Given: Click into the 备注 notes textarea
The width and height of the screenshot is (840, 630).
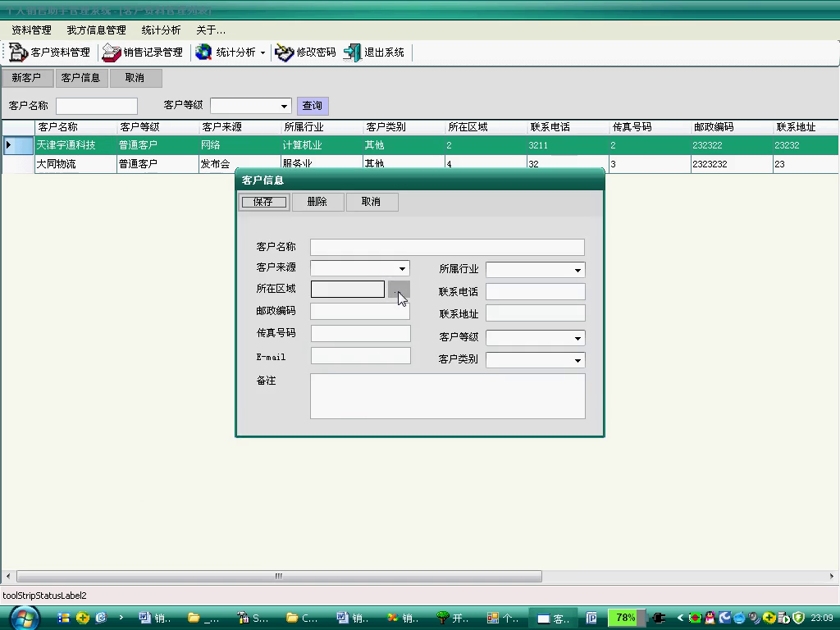Looking at the screenshot, I should pyautogui.click(x=448, y=396).
